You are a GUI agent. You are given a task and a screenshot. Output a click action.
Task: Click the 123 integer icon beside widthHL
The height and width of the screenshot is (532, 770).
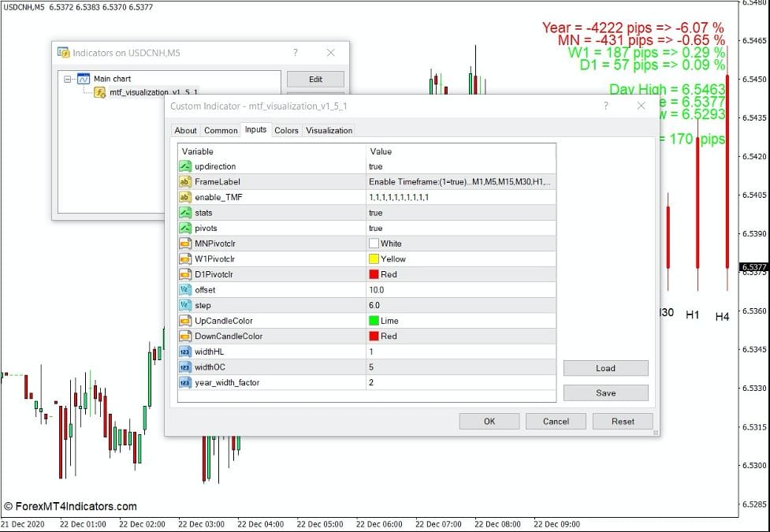[184, 352]
